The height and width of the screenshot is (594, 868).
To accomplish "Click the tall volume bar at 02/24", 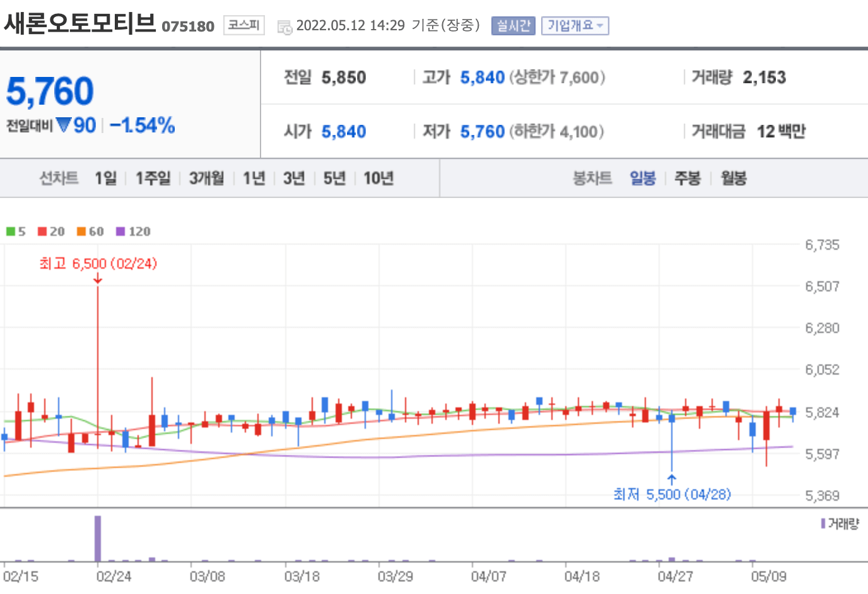I will point(98,539).
